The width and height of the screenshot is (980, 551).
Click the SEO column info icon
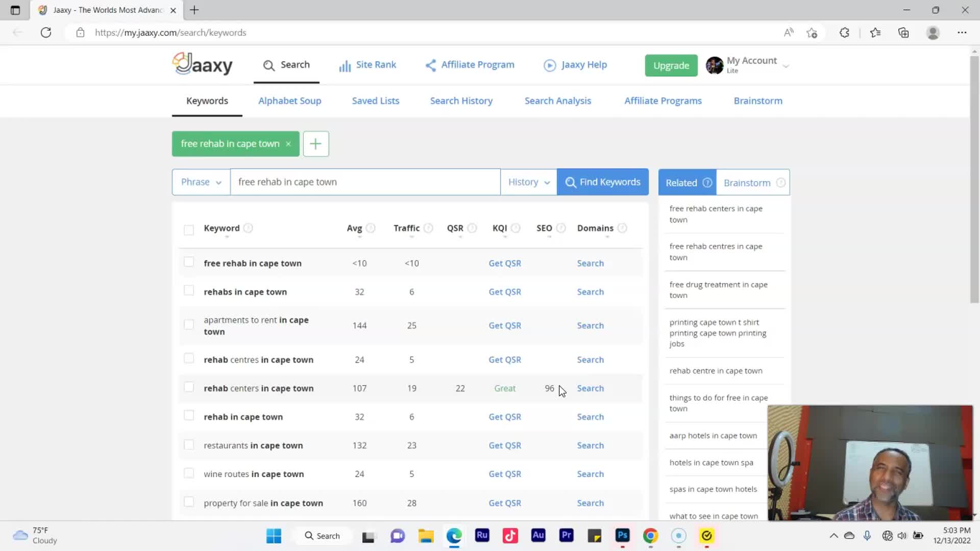pyautogui.click(x=561, y=228)
